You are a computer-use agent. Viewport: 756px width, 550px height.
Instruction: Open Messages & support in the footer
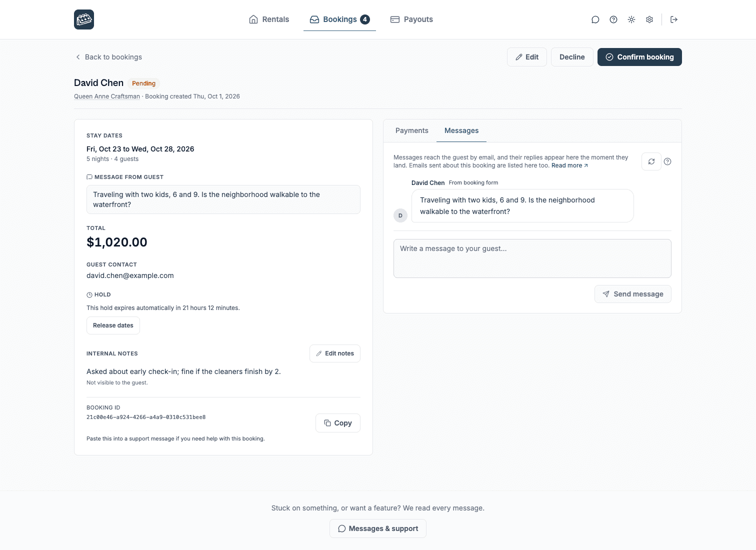[378, 528]
